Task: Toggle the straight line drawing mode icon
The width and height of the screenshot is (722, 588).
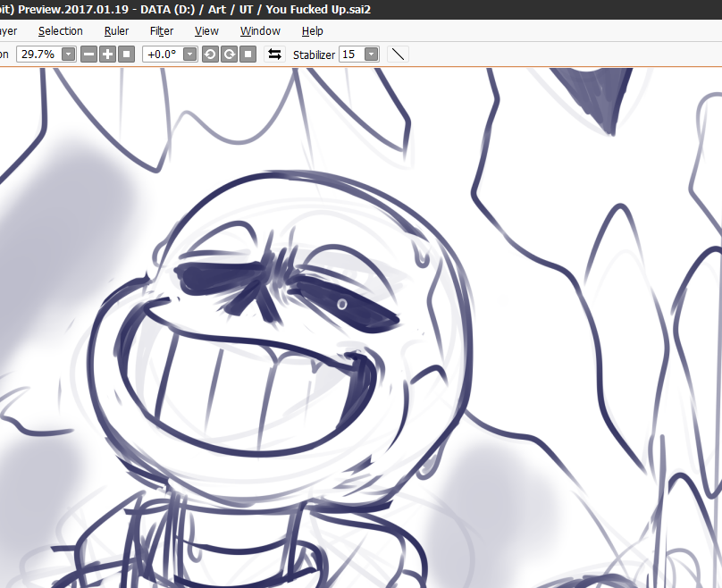Action: click(x=398, y=55)
